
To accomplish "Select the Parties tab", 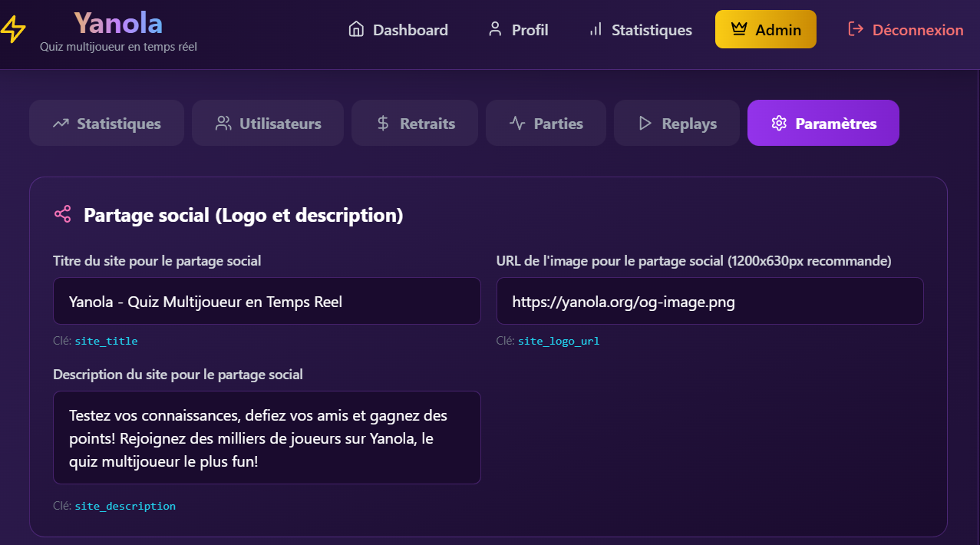I will tap(546, 124).
